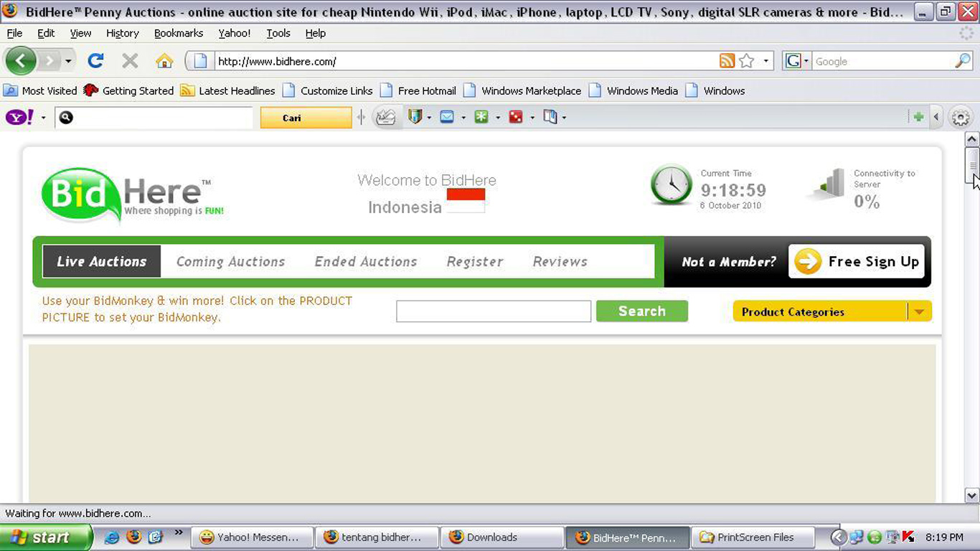The width and height of the screenshot is (980, 551).
Task: Click the Yahoo toolbar settings gear icon
Action: [961, 118]
